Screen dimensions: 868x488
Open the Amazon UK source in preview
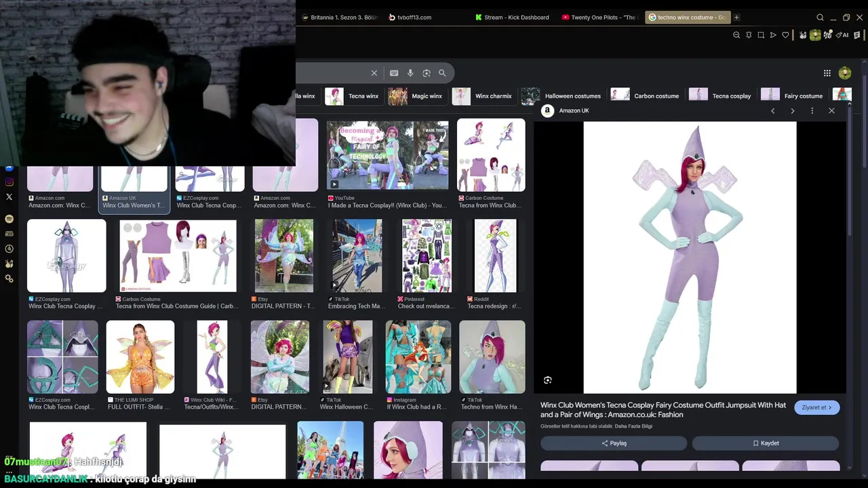[x=566, y=110]
